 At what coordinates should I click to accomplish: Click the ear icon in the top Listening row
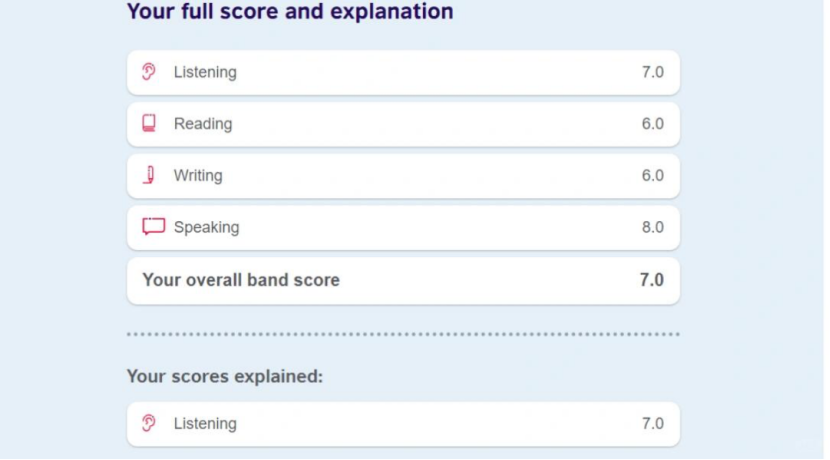click(x=149, y=72)
